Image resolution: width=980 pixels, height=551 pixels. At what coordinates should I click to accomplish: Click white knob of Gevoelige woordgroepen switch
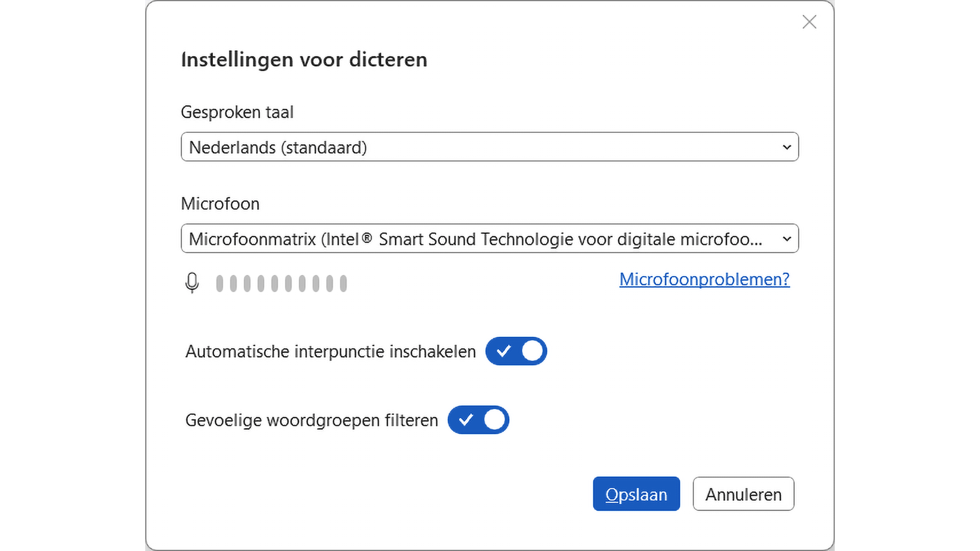[x=494, y=420]
